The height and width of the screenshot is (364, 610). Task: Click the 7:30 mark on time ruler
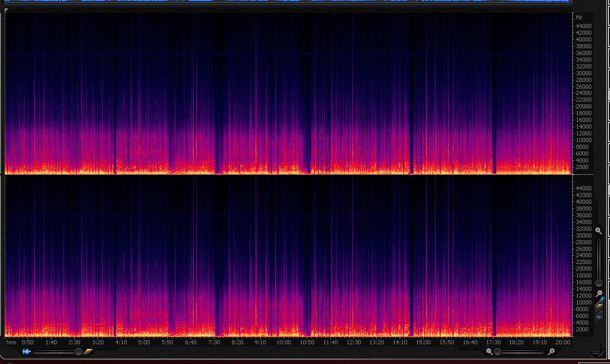tap(214, 342)
